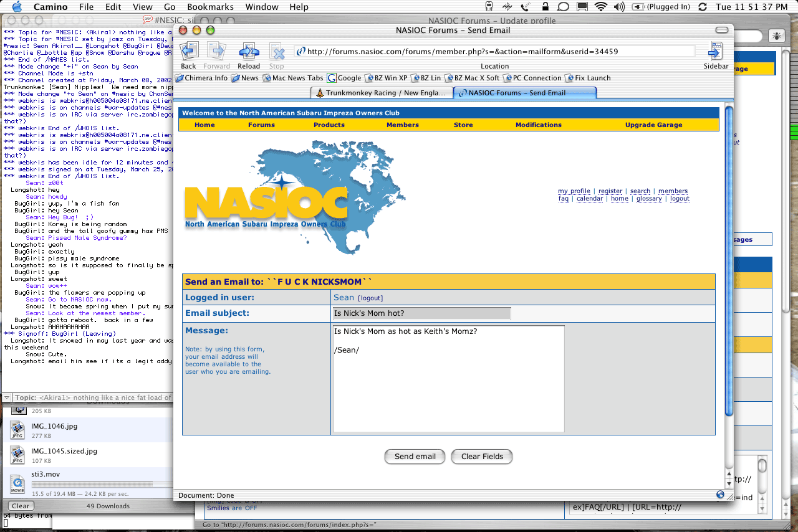Click the bug icon in background window
Screen dimensions: 798x532
pos(776,36)
